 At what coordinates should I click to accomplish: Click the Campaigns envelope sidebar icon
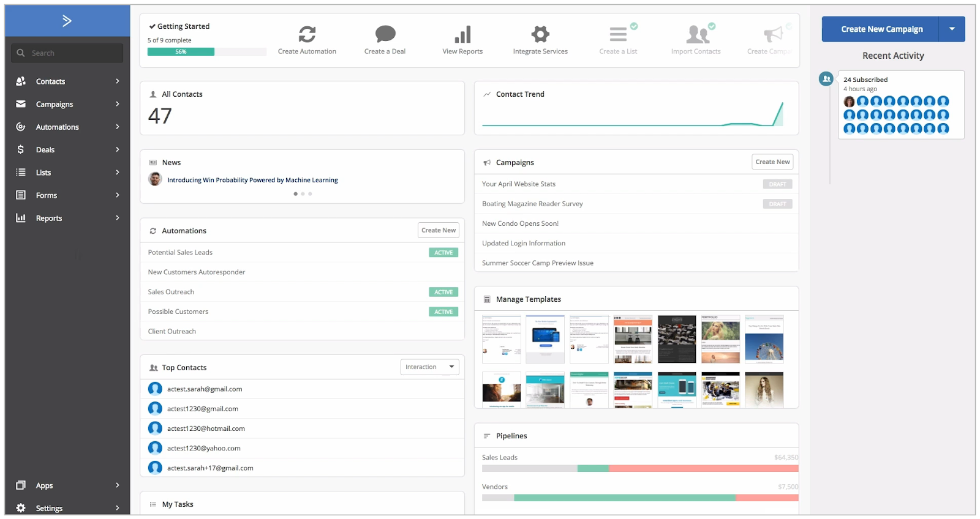(x=21, y=104)
